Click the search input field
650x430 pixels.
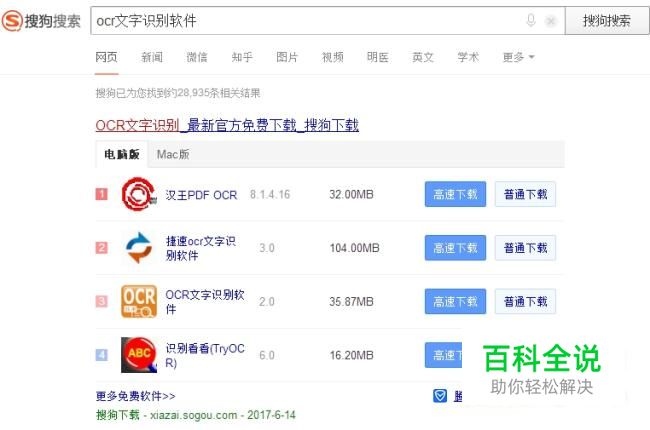coord(327,21)
